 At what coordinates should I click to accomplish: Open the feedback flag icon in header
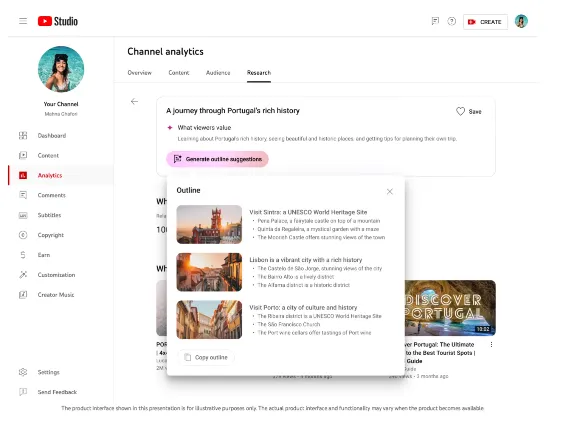point(435,21)
